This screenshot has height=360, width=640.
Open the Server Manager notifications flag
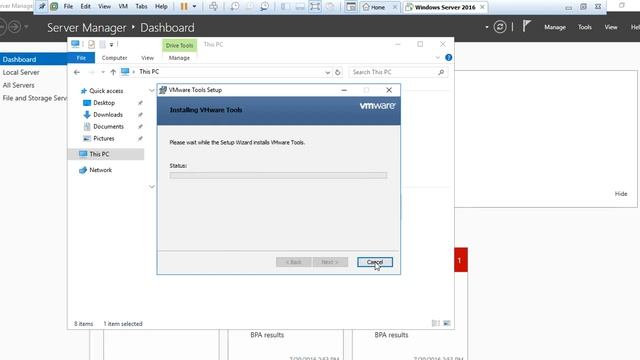pos(526,27)
